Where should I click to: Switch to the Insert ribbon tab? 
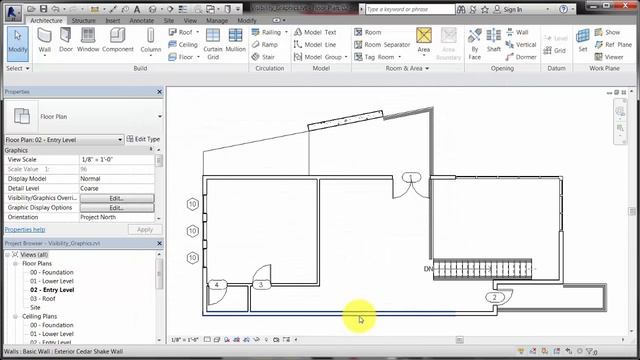(x=113, y=20)
